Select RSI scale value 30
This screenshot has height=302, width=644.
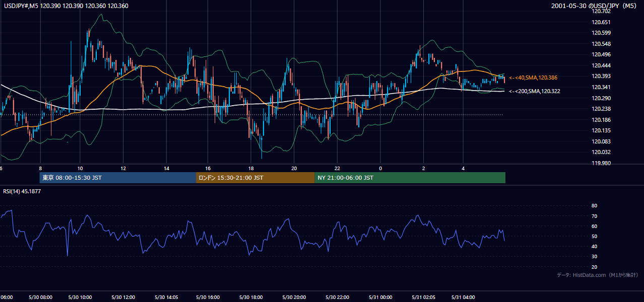click(x=594, y=257)
